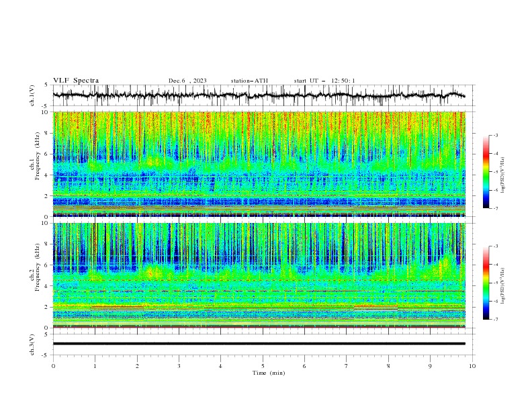Click the "1" minute tick on time axis

(95, 366)
